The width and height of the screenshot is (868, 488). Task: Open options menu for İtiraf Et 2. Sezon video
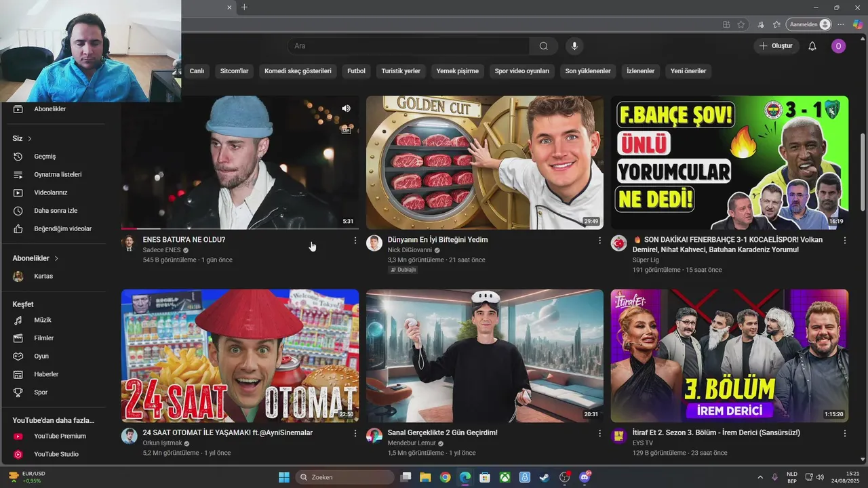[x=845, y=433]
